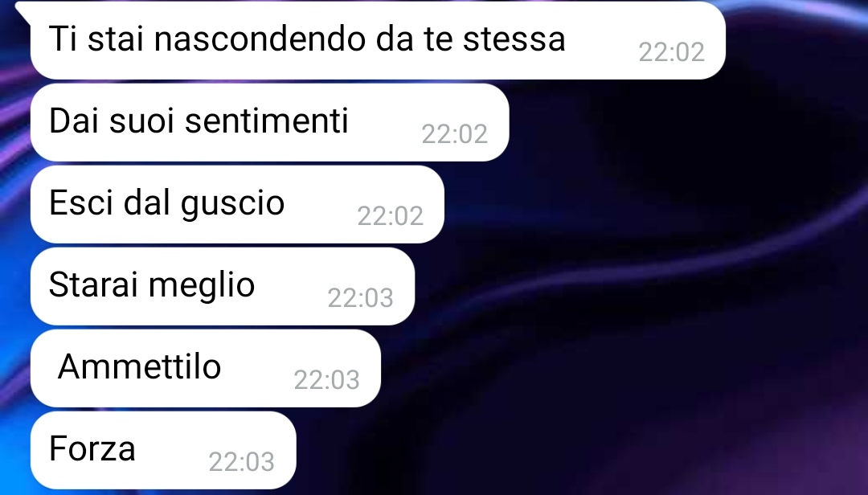Select the 'Esci dal guscio' message
868x495 pixels.
coord(237,204)
